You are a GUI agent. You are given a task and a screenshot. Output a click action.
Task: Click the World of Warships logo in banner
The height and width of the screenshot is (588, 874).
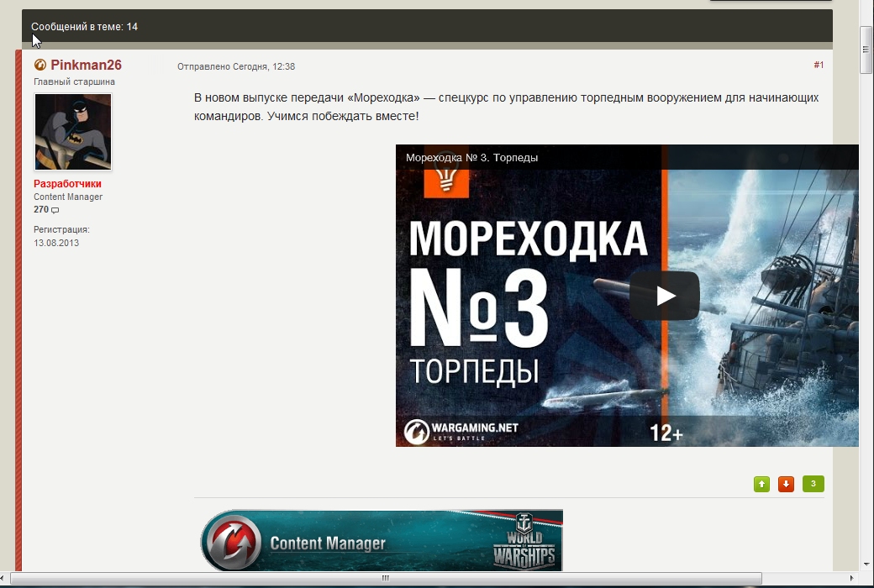[x=524, y=541]
